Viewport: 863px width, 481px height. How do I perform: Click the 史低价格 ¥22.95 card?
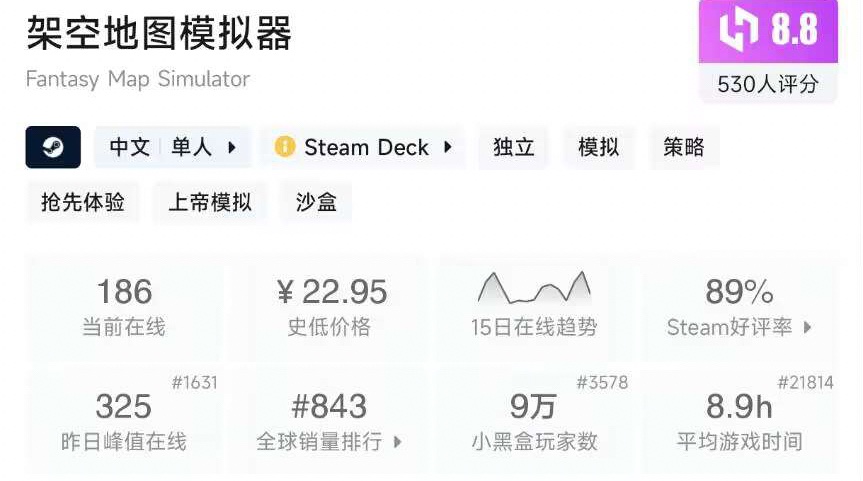pos(330,305)
